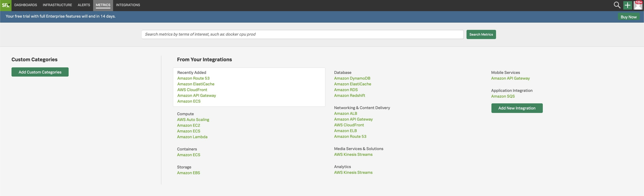Image resolution: width=644 pixels, height=196 pixels.
Task: Open the Amazon EBS link
Action: pyautogui.click(x=188, y=173)
